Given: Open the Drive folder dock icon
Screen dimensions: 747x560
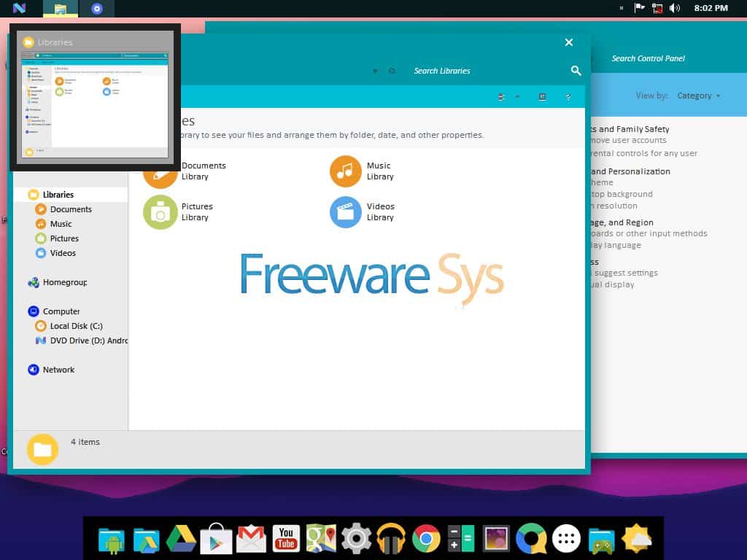Looking at the screenshot, I should [x=146, y=540].
